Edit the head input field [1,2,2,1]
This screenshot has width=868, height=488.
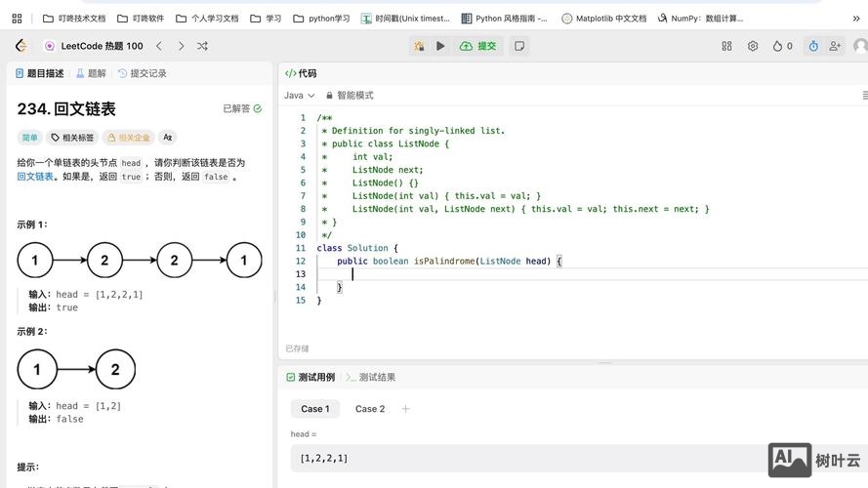tap(579, 458)
